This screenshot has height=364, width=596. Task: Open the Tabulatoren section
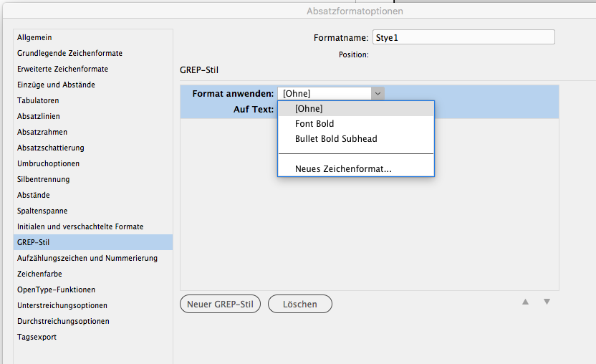[38, 100]
